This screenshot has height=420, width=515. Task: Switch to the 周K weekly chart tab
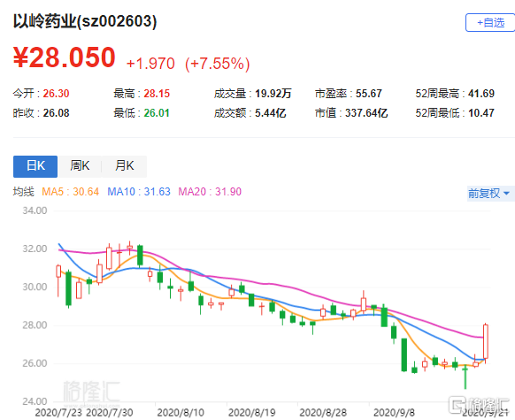click(80, 166)
